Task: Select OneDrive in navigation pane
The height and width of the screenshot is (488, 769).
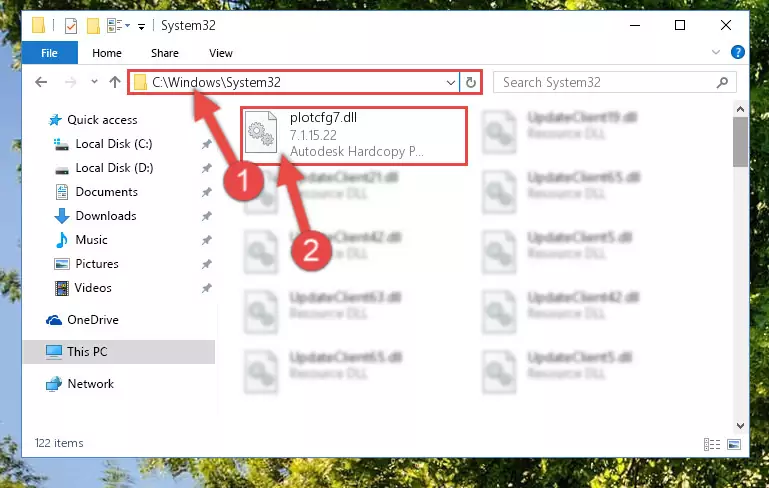Action: (93, 320)
